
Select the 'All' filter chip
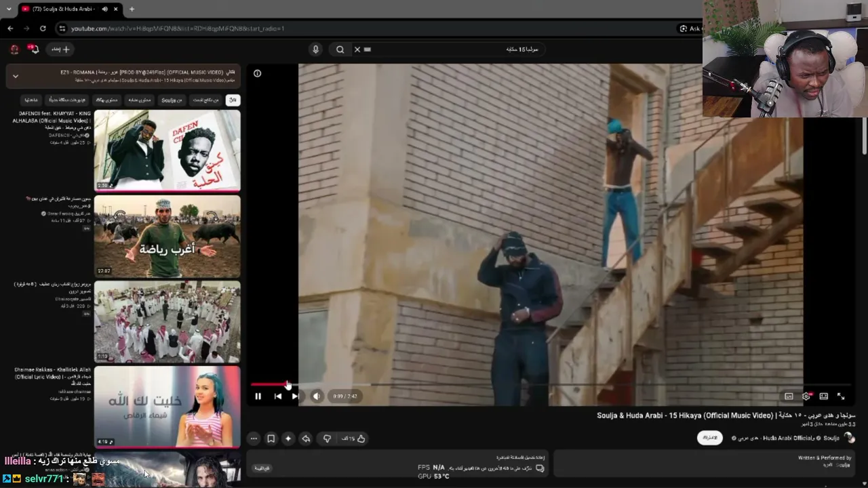pyautogui.click(x=233, y=100)
